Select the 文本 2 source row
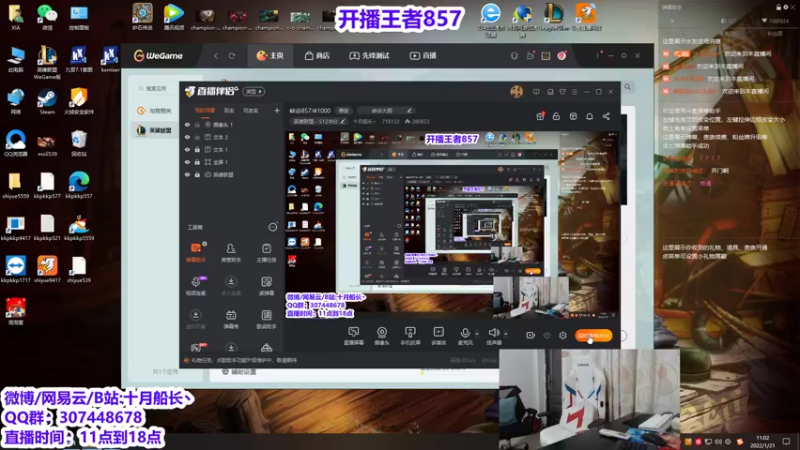The image size is (800, 450). tap(232, 137)
